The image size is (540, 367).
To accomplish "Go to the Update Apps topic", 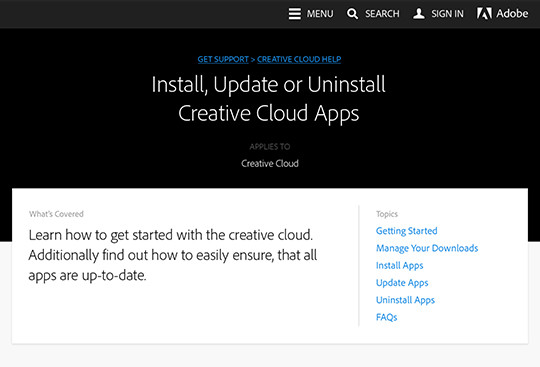I will point(402,283).
